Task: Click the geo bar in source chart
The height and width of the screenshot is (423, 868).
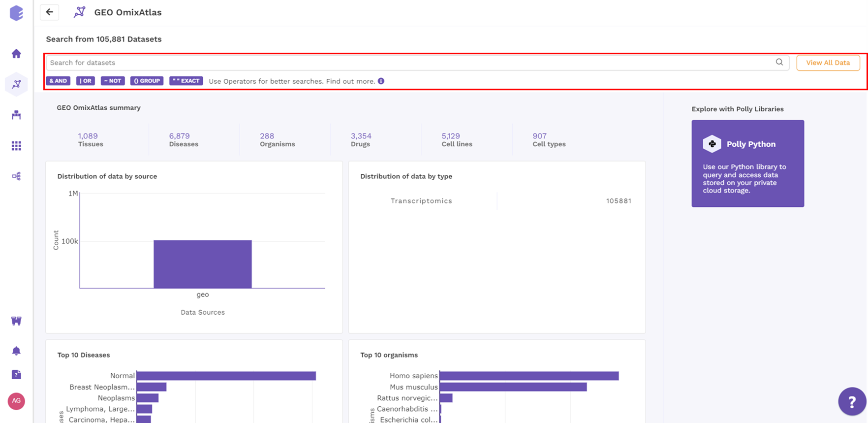Action: 203,264
